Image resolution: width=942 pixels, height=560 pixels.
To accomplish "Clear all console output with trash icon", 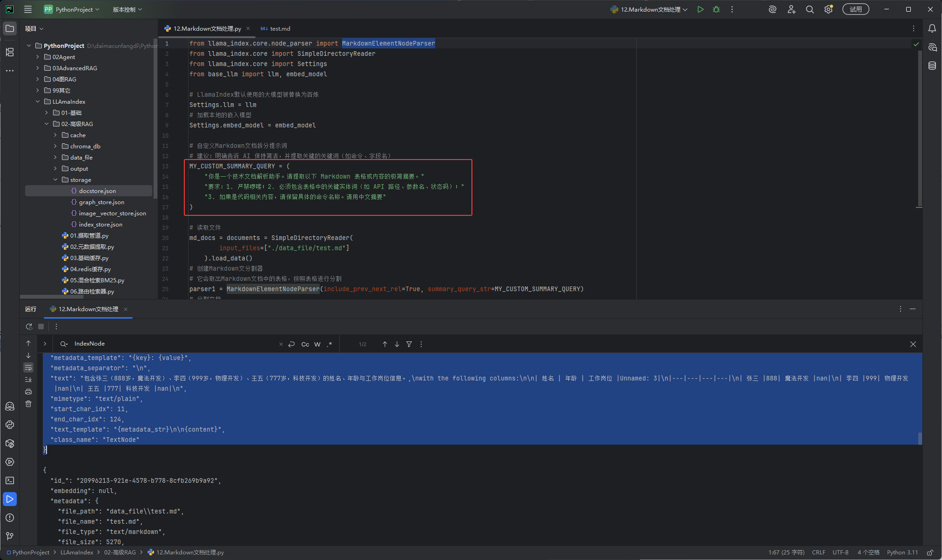I will [x=28, y=404].
